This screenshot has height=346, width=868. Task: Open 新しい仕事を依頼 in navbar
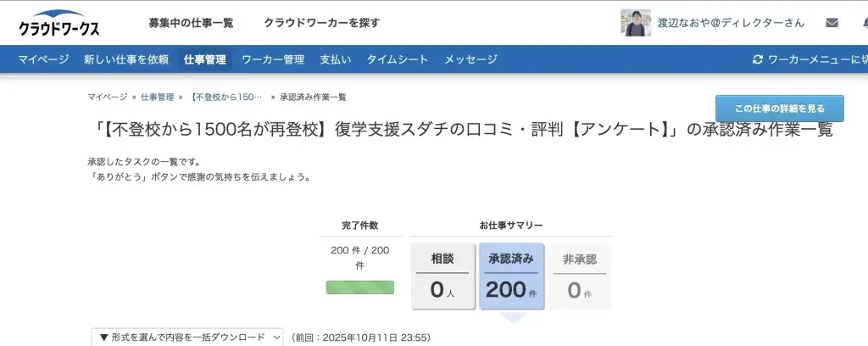[126, 59]
